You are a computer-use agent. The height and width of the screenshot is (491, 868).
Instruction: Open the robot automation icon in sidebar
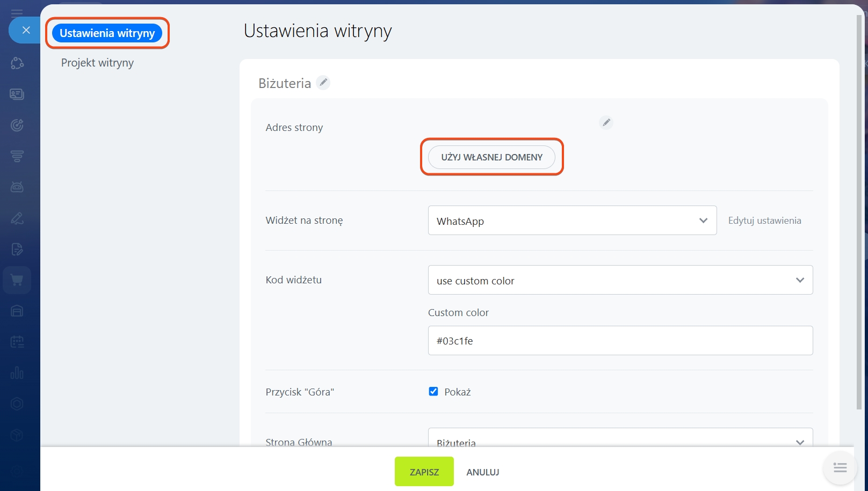pyautogui.click(x=17, y=187)
